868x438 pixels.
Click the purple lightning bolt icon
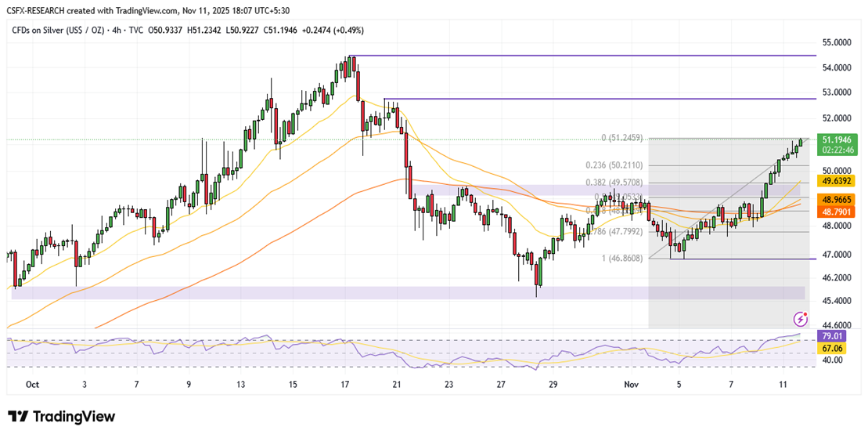(800, 318)
